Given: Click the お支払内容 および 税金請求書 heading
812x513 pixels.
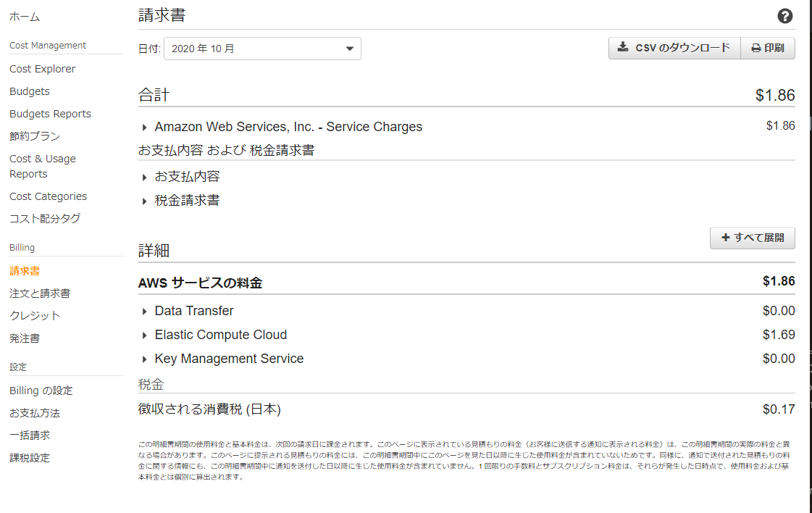Looking at the screenshot, I should point(226,150).
